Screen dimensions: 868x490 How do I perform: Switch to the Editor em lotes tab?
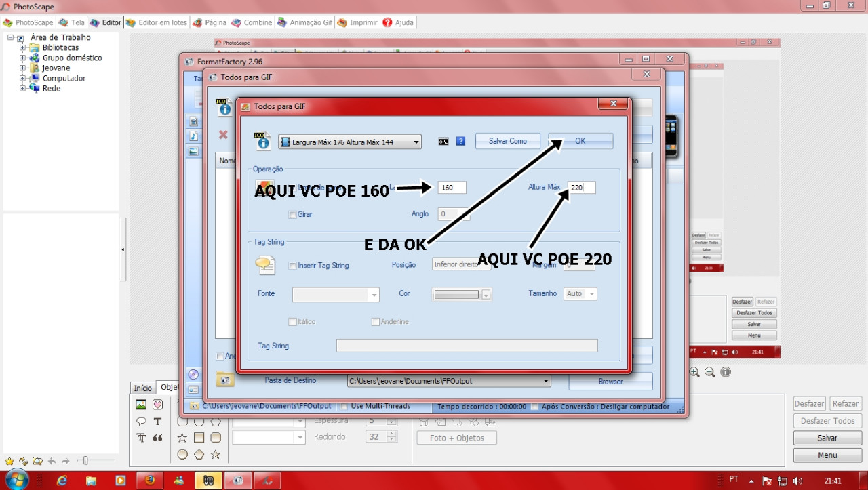(157, 22)
